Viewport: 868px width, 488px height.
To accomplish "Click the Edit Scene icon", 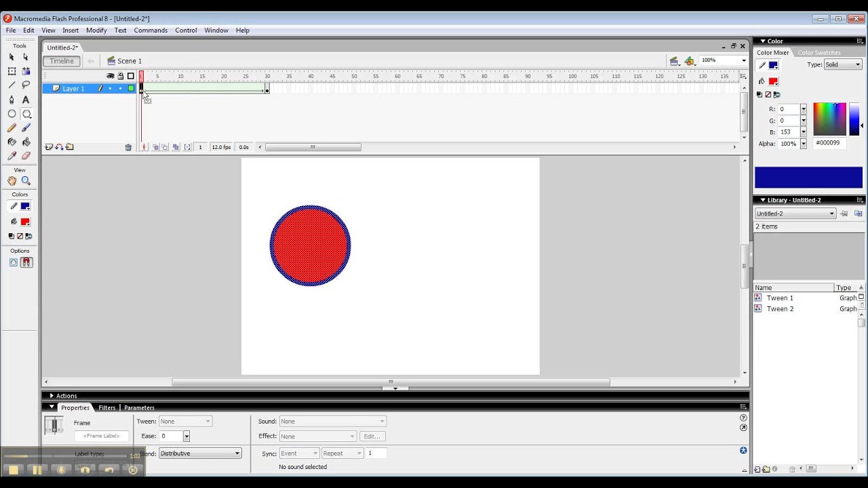I will click(674, 61).
